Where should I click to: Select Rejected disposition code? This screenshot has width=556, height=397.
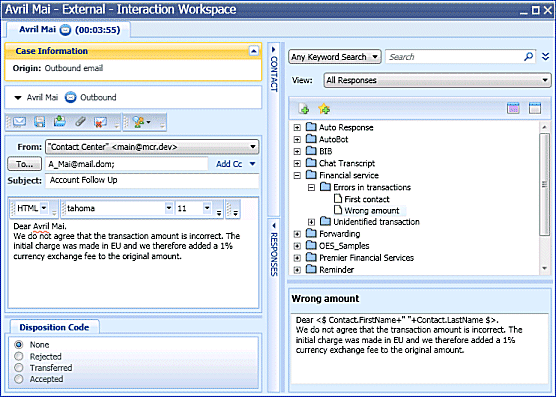tap(19, 356)
